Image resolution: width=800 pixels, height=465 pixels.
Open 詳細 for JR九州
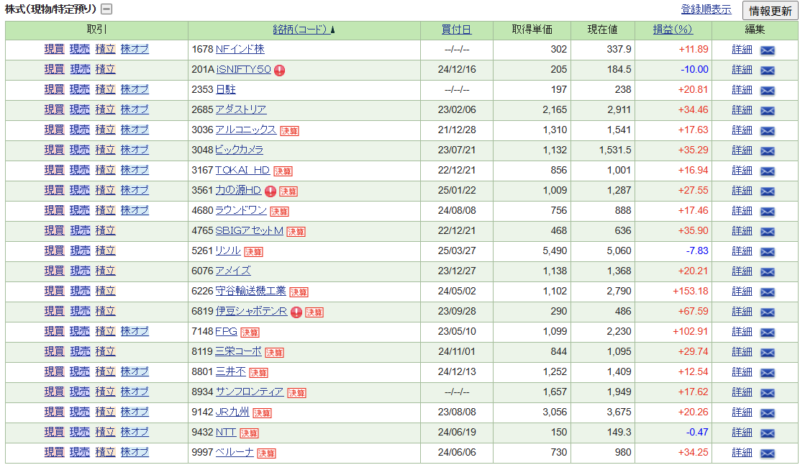pyautogui.click(x=742, y=412)
